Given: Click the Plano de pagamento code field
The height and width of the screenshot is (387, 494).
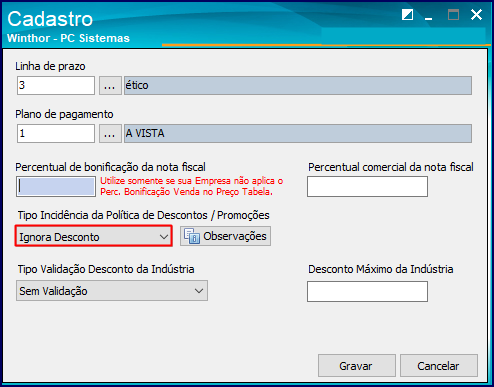Looking at the screenshot, I should coord(56,133).
